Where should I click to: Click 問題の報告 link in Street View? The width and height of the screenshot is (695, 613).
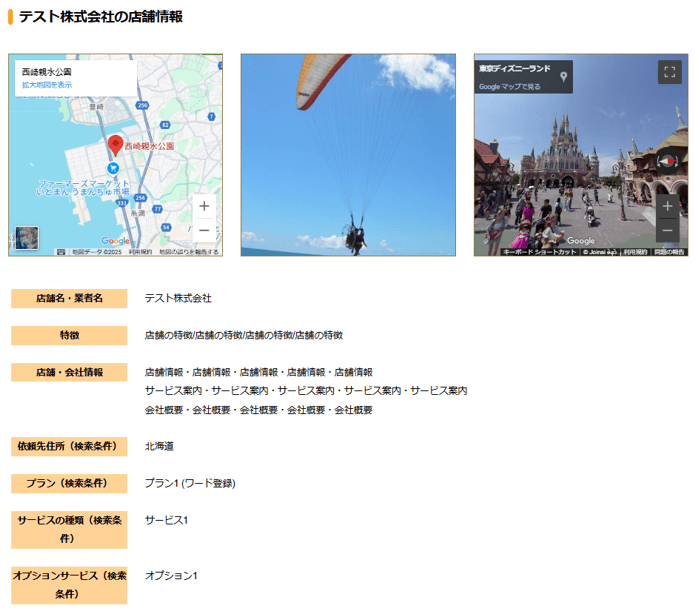click(x=669, y=252)
